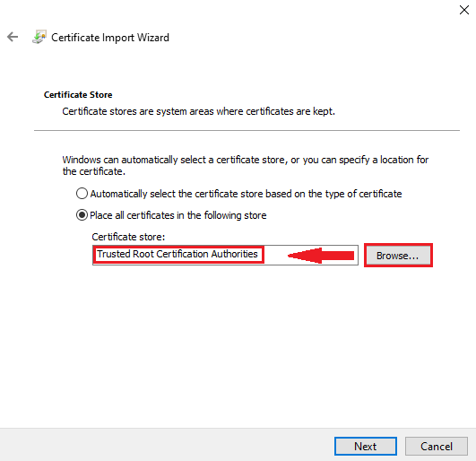Proceed with the Next button

(366, 446)
